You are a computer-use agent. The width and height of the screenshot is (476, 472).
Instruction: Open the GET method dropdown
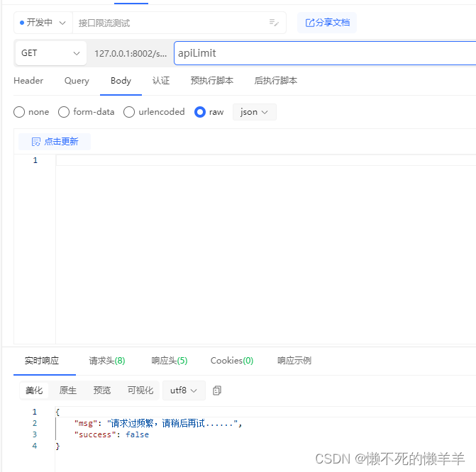(x=50, y=53)
